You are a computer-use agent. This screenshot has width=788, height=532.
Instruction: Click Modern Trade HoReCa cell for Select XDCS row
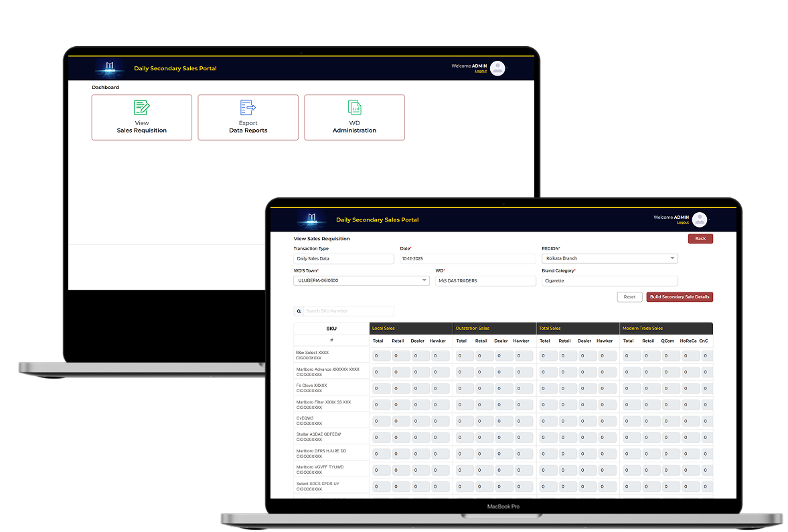coord(691,486)
